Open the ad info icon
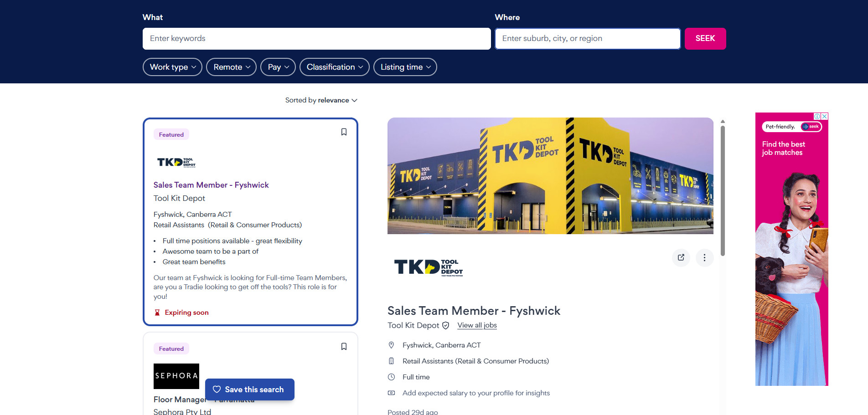This screenshot has width=868, height=415. [x=817, y=116]
